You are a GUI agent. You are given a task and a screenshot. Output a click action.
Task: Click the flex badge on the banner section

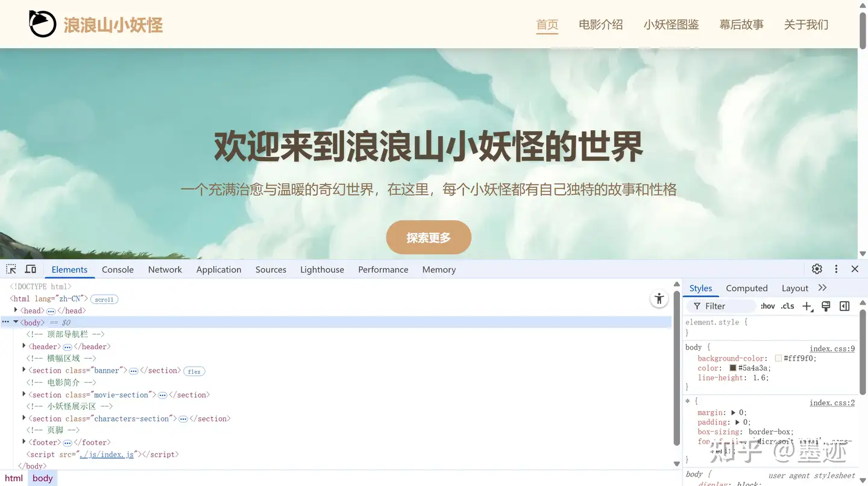click(x=194, y=371)
